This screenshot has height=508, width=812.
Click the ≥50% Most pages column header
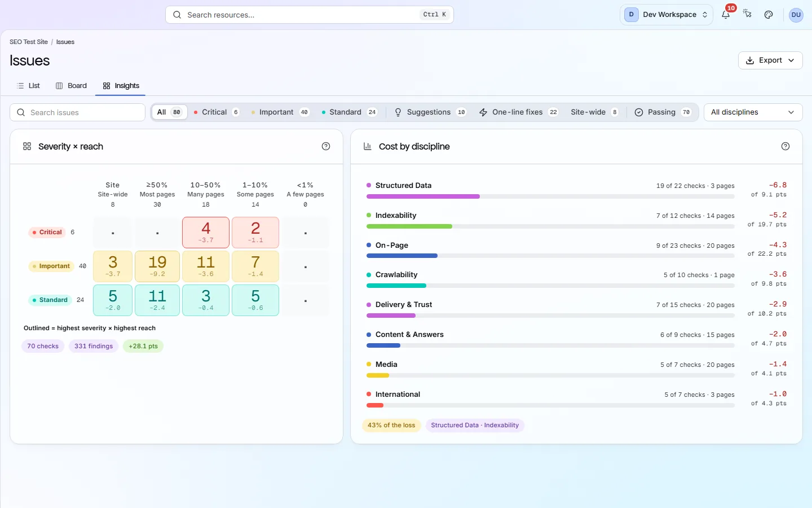coord(157,195)
